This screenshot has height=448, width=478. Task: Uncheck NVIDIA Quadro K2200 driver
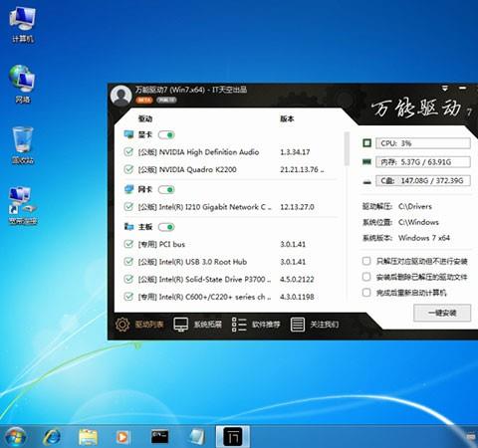tap(128, 169)
